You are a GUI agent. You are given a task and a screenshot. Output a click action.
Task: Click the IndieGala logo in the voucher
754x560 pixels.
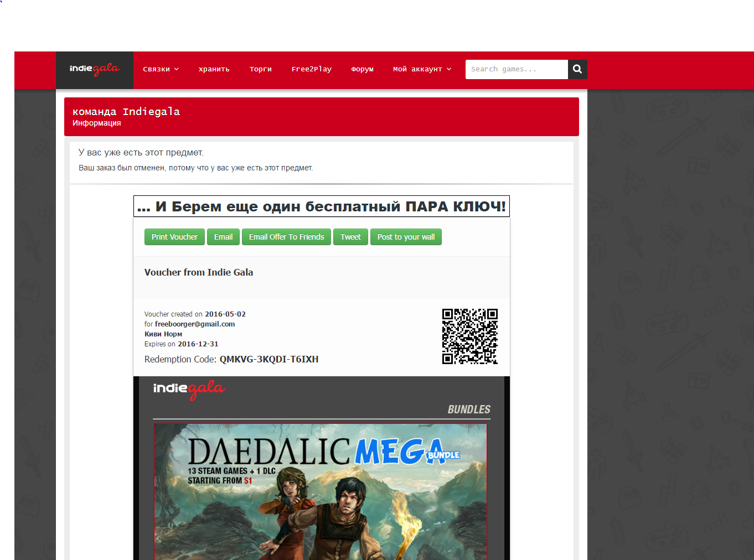189,390
